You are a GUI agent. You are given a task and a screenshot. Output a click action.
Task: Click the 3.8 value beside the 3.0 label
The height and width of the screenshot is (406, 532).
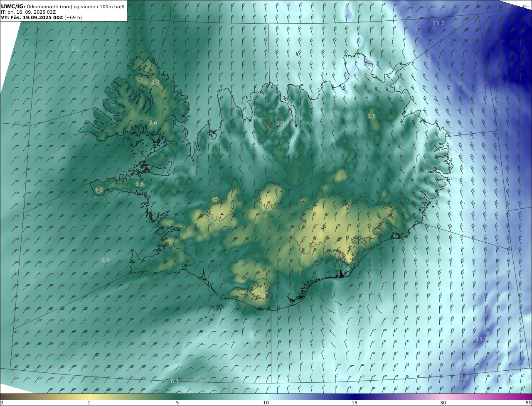click(140, 184)
